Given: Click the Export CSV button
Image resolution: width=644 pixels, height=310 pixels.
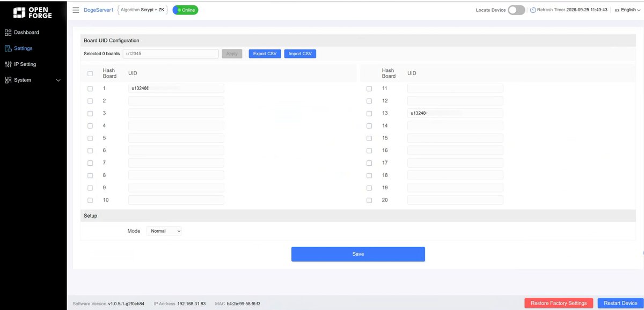Looking at the screenshot, I should click(265, 54).
